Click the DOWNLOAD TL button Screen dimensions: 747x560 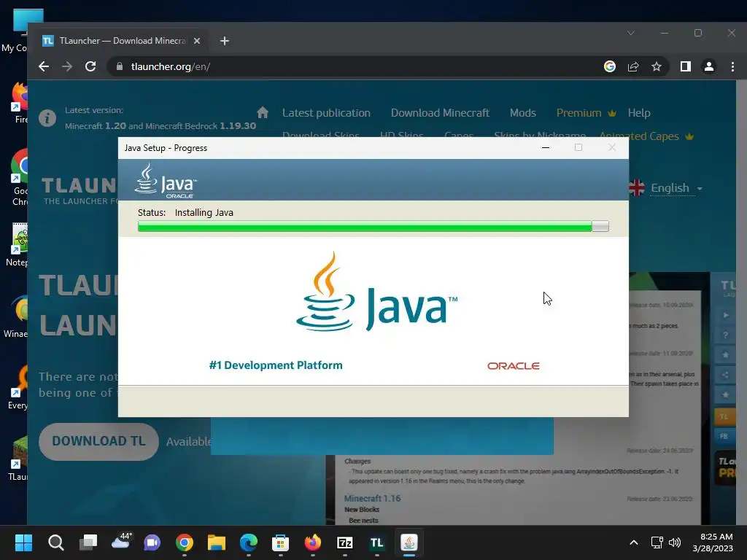(x=98, y=441)
